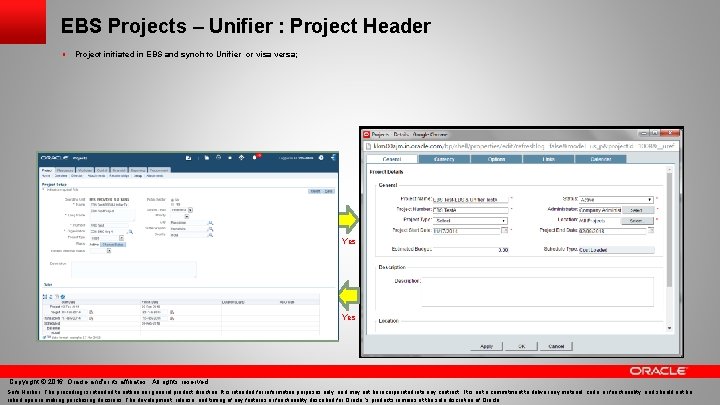Image resolution: width=720 pixels, height=405 pixels.
Task: Click the search icon beside the Organization field
Action: click(130, 232)
